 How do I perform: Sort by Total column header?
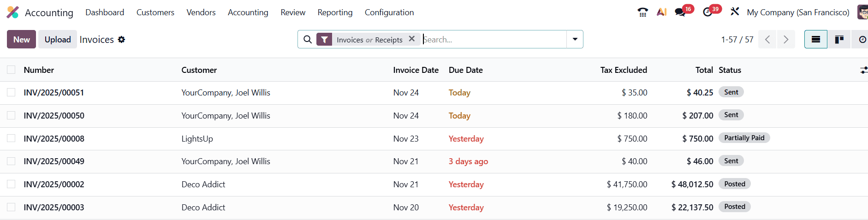[x=704, y=70]
